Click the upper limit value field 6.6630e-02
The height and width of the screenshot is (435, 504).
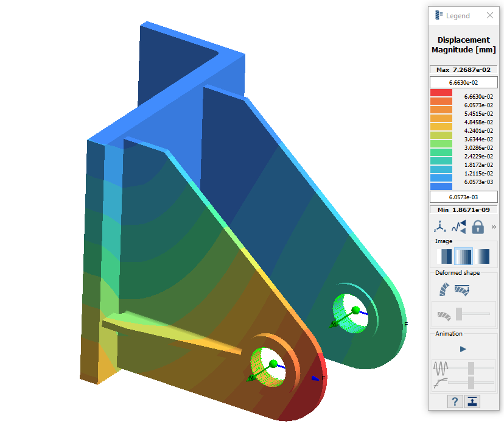pos(463,82)
